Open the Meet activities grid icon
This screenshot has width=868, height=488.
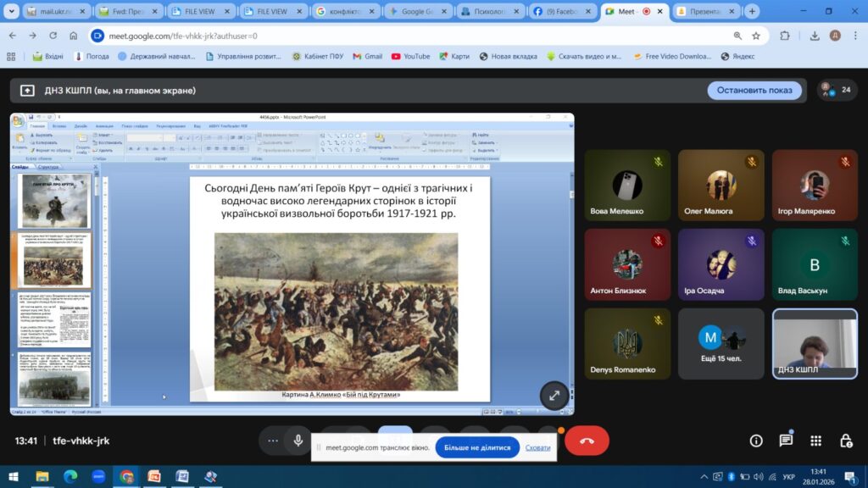click(815, 441)
